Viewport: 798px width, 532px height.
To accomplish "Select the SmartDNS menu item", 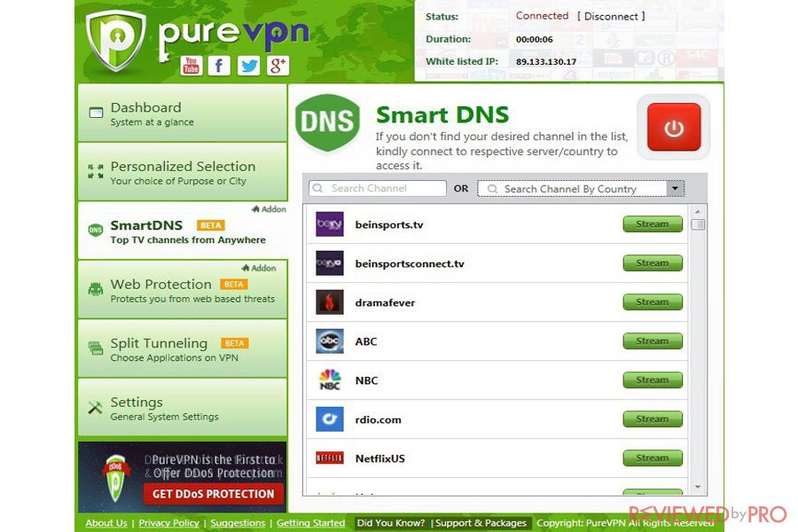I will pyautogui.click(x=182, y=231).
